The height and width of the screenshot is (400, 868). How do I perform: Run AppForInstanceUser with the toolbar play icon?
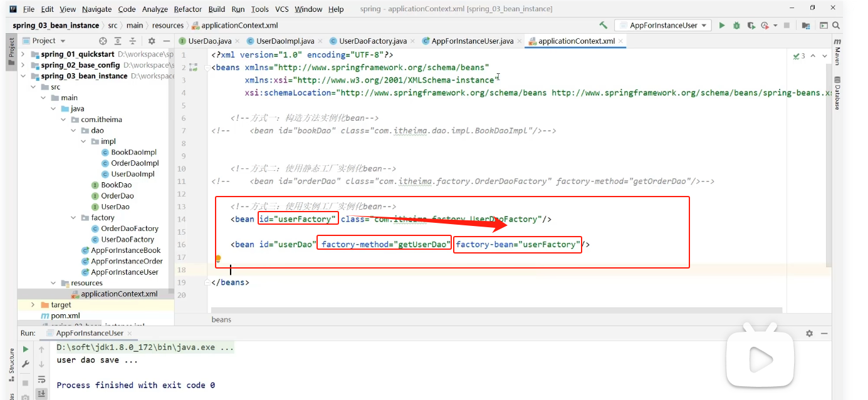[x=722, y=26]
